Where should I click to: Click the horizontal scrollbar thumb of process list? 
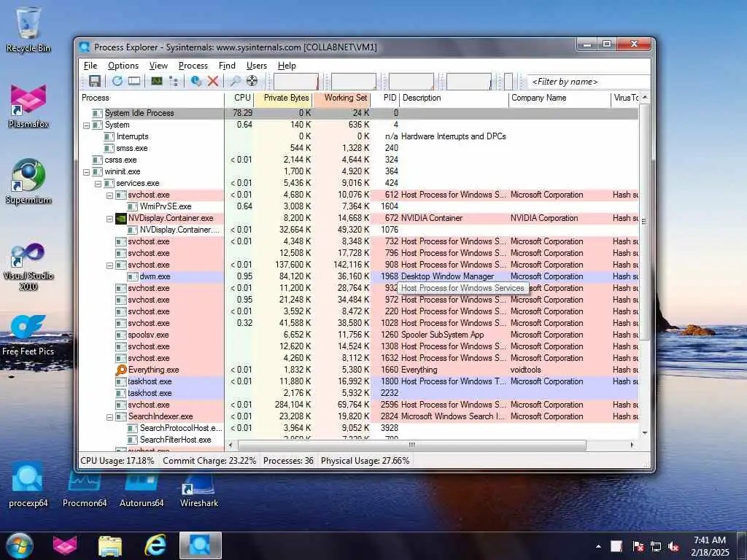pos(412,445)
